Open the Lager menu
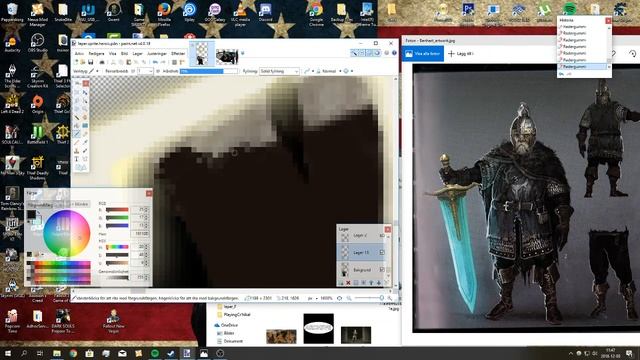This screenshot has width=640, height=360. click(138, 53)
